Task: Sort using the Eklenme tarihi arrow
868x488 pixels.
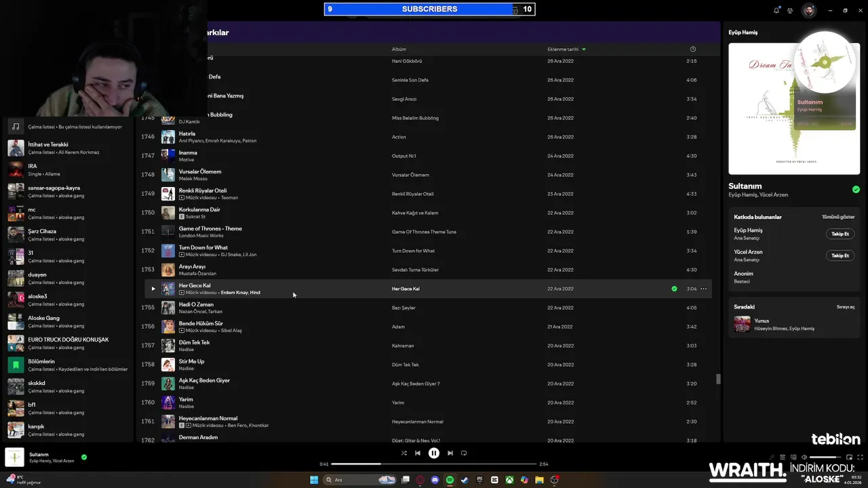Action: tap(584, 49)
